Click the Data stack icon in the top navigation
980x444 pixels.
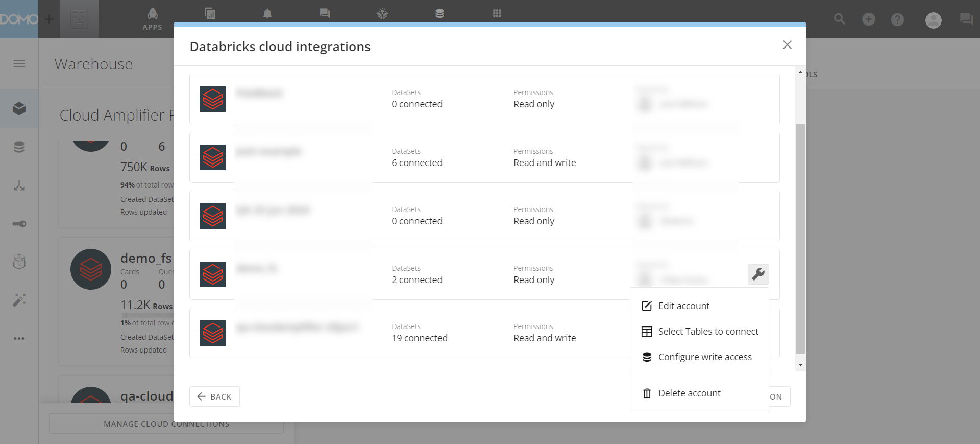(x=439, y=14)
